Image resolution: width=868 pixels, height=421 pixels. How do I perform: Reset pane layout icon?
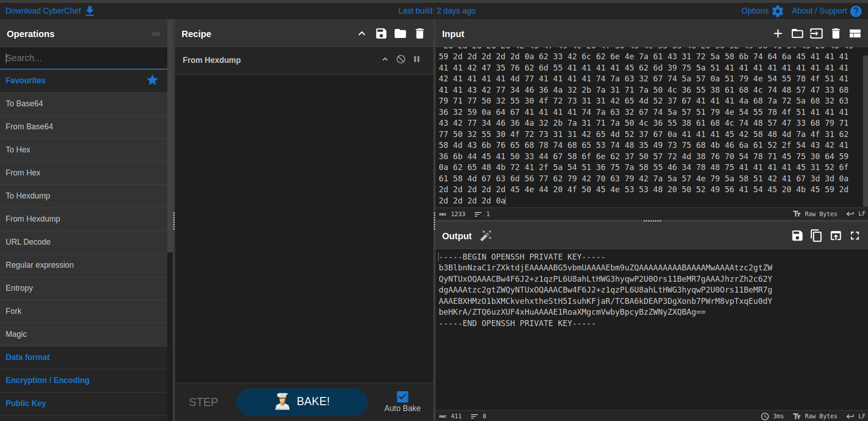855,33
